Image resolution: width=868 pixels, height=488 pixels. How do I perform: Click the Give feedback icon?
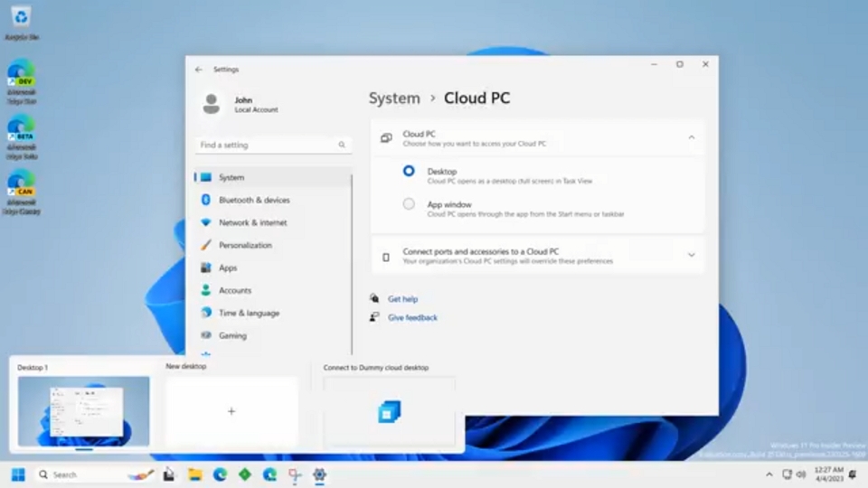pos(374,317)
